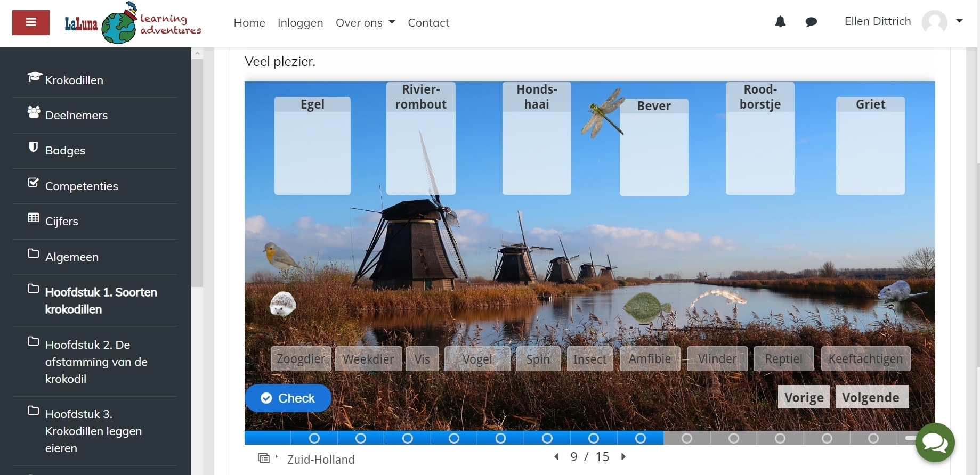The image size is (980, 475).
Task: Open the Krokodillen course link
Action: (74, 80)
